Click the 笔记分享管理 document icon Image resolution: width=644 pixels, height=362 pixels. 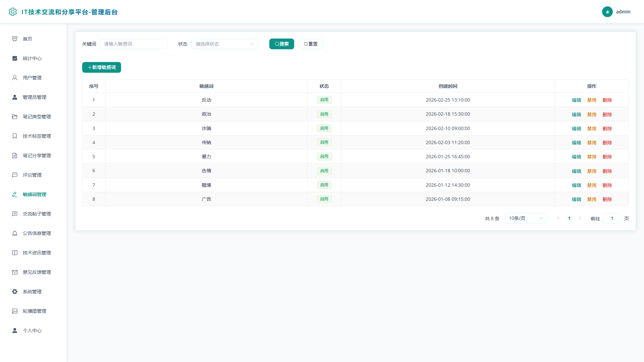click(15, 156)
